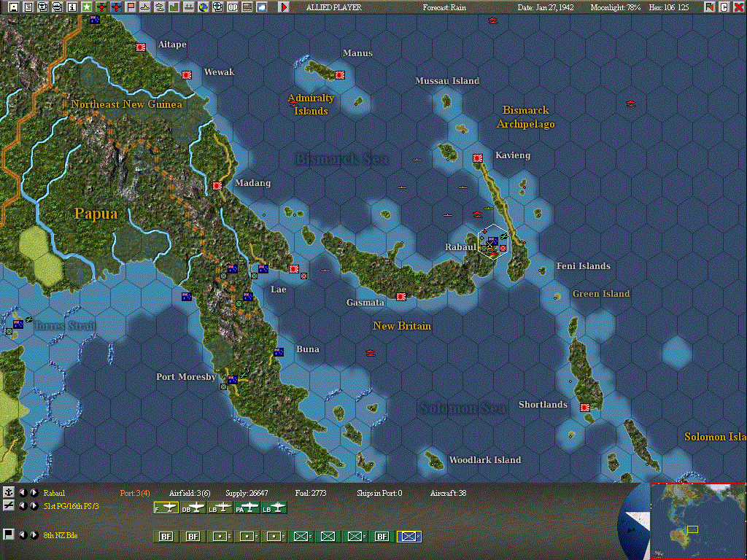The width and height of the screenshot is (747, 560).
Task: Click the single yellow ship toolbar icon
Action: (145, 7)
